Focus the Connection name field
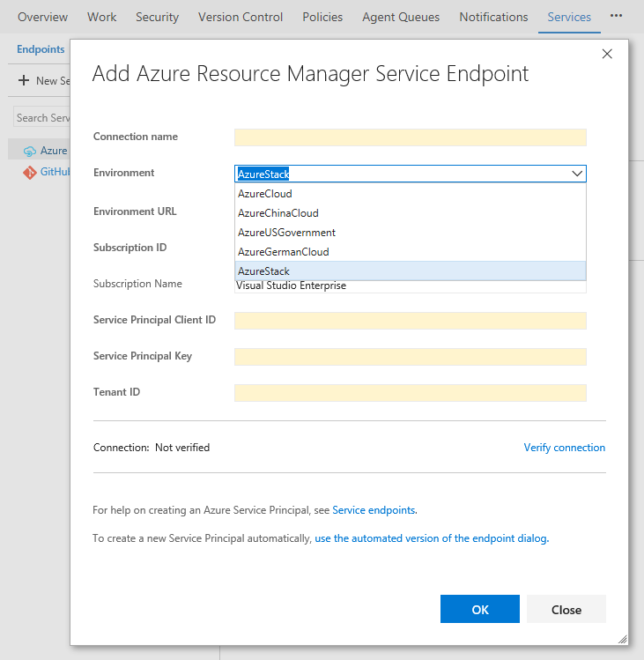Viewport: 644px width, 660px height. point(410,137)
